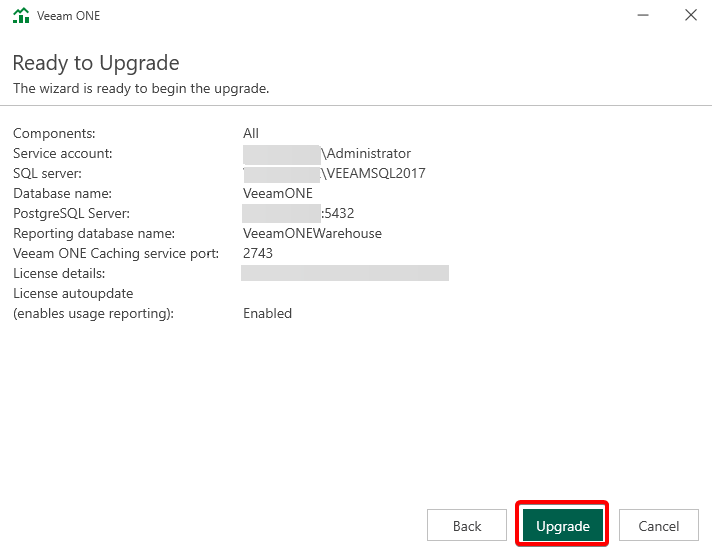The width and height of the screenshot is (712, 557).
Task: Click the caching service port '2743'
Action: pyautogui.click(x=258, y=253)
